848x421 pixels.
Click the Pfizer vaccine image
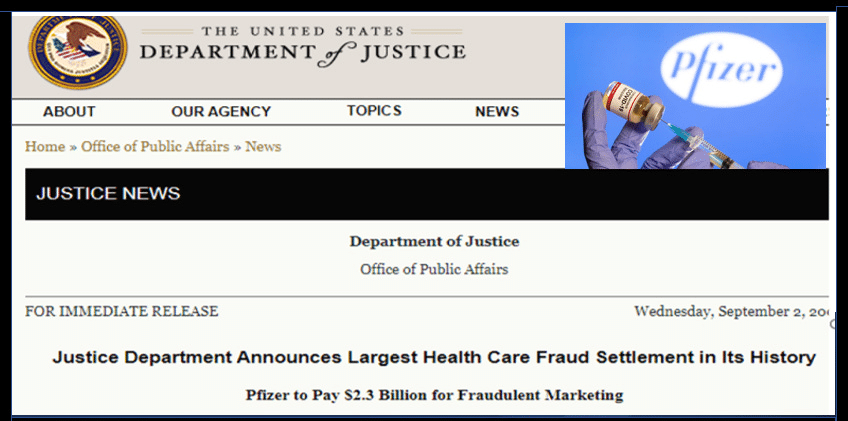[x=695, y=96]
